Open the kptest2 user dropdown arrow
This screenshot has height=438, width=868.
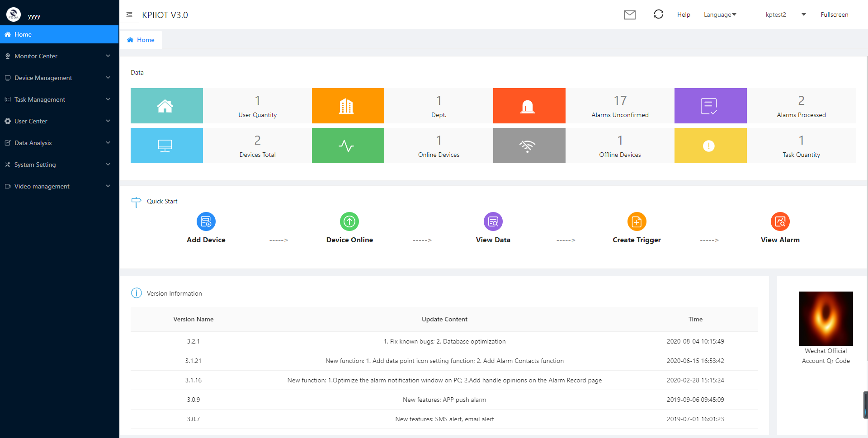[x=804, y=14]
